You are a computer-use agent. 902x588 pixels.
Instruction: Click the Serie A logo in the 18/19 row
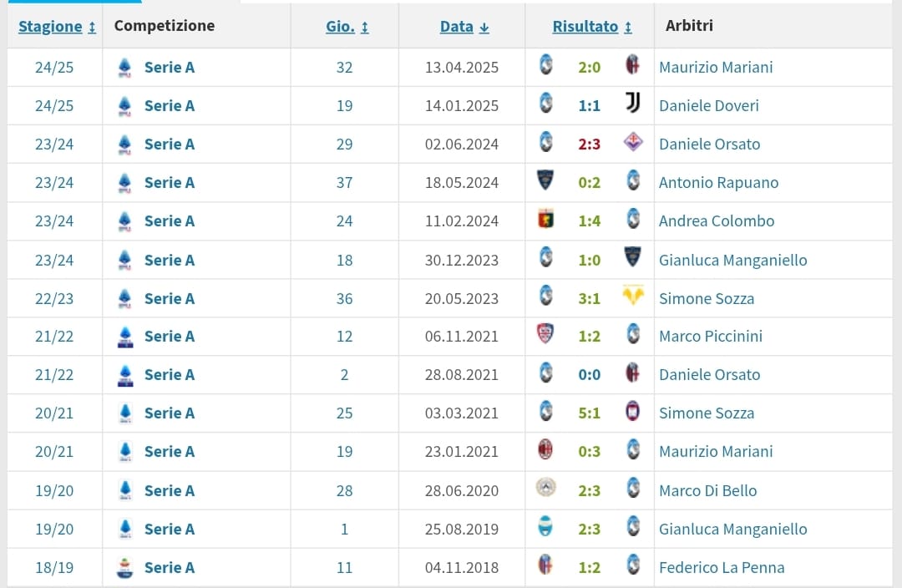click(124, 568)
